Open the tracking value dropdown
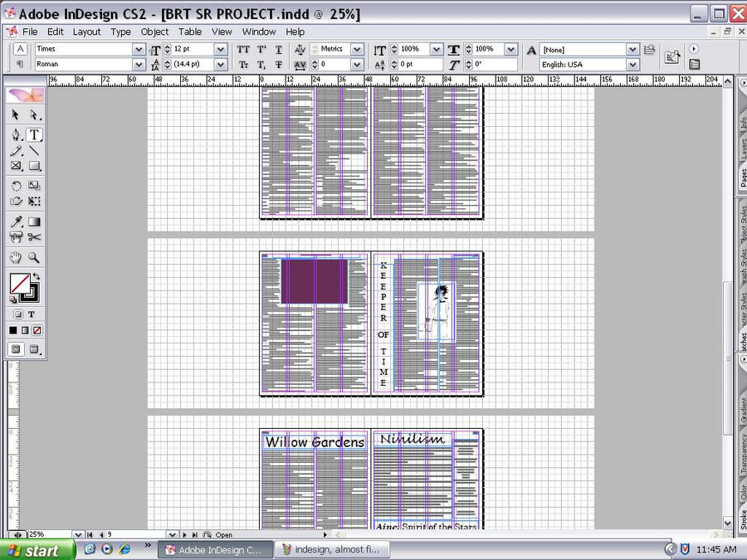 coord(357,64)
